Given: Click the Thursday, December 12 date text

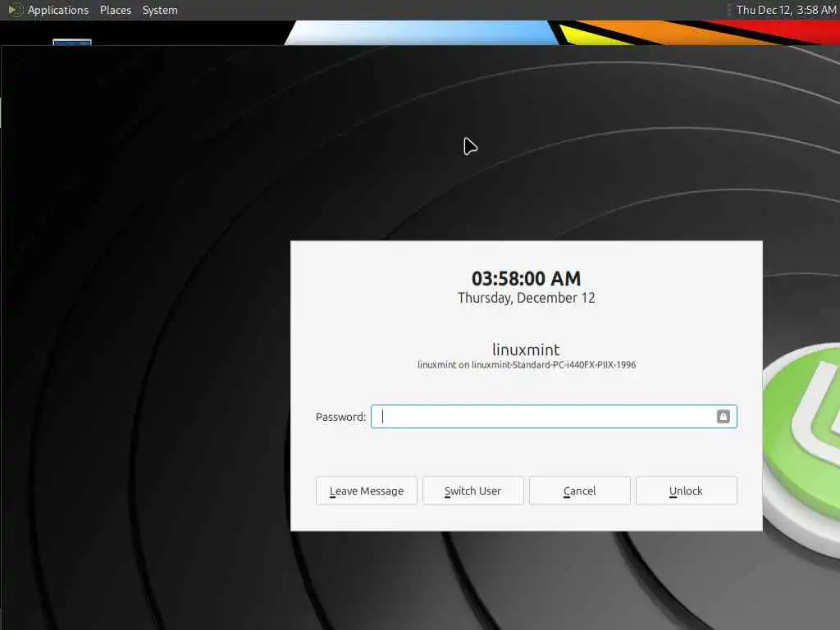Looking at the screenshot, I should (526, 298).
